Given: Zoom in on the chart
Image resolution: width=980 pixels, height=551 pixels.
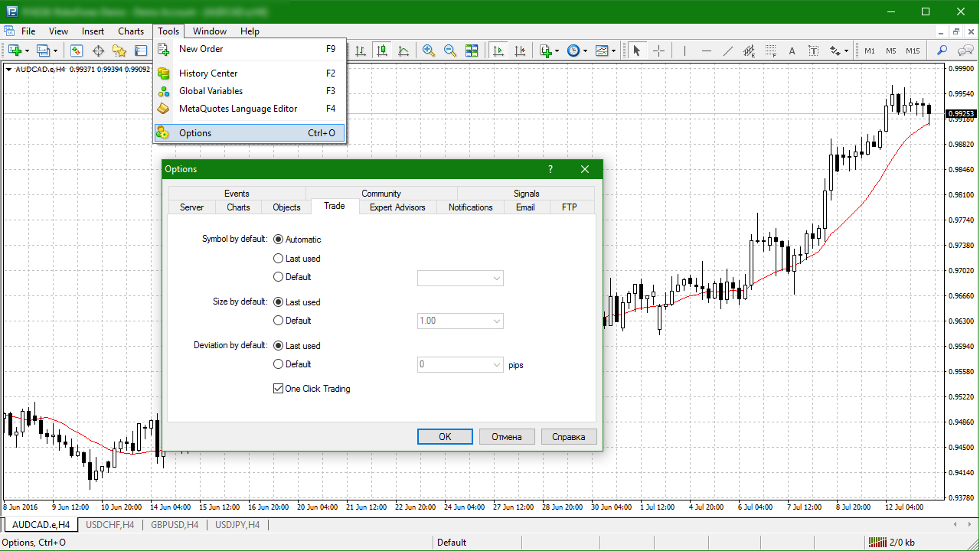Looking at the screenshot, I should pyautogui.click(x=429, y=51).
